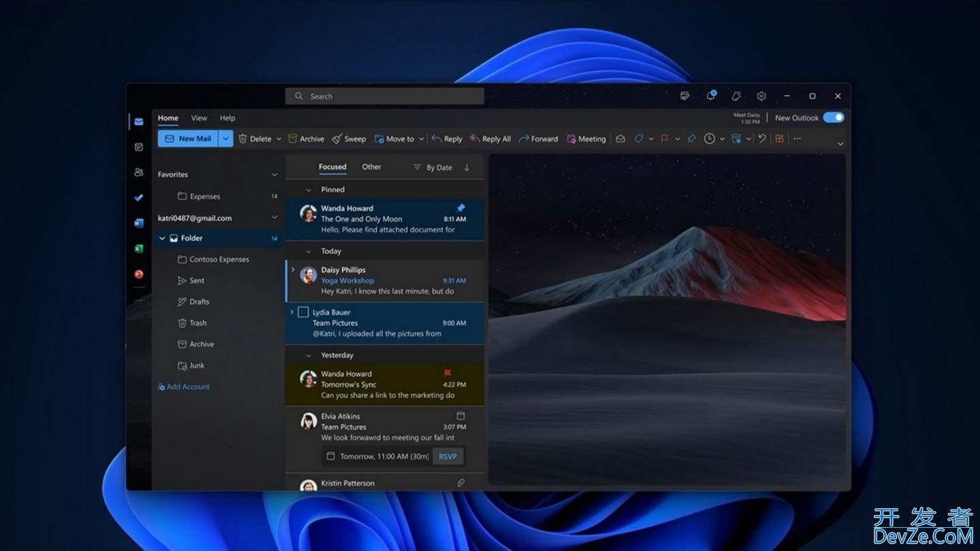Switch to the Other inbox tab
The image size is (980, 551).
[371, 167]
